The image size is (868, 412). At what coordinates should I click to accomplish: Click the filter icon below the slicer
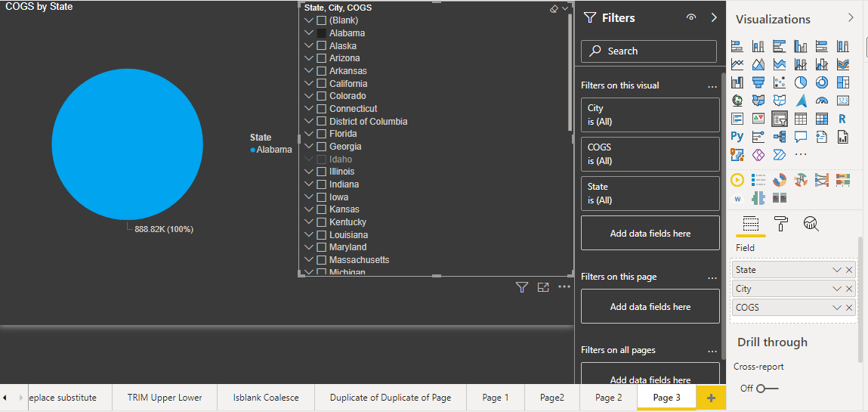pyautogui.click(x=521, y=287)
